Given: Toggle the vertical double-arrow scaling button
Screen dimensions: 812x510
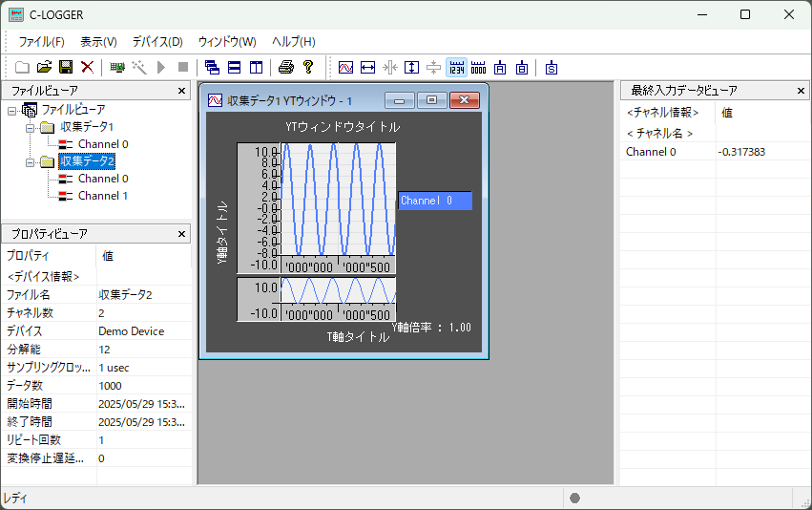Looking at the screenshot, I should coord(412,67).
